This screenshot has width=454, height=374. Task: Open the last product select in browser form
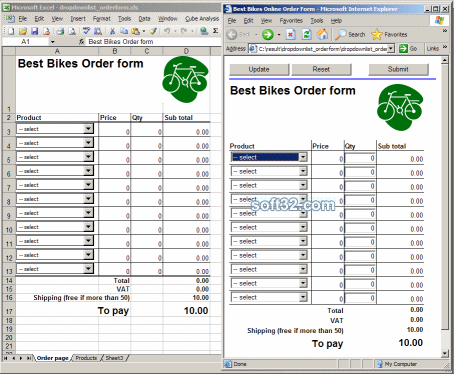point(303,297)
